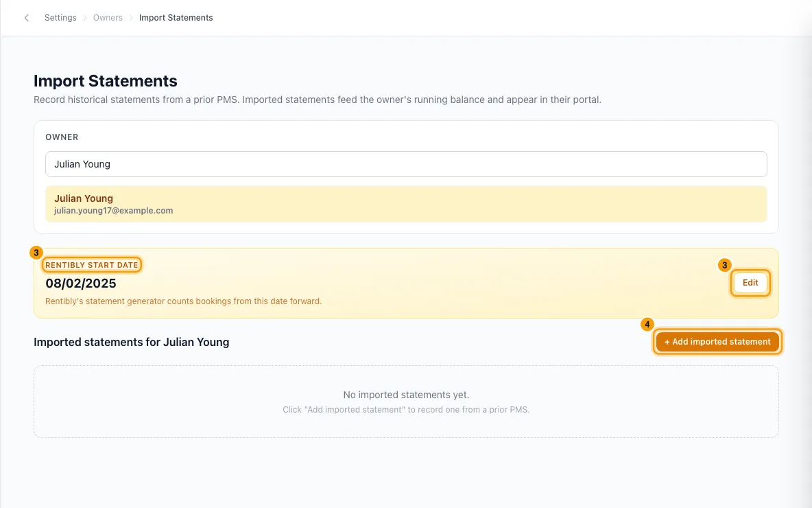Open Settings breadcrumb link
Screen dimensions: 812x508
point(60,18)
